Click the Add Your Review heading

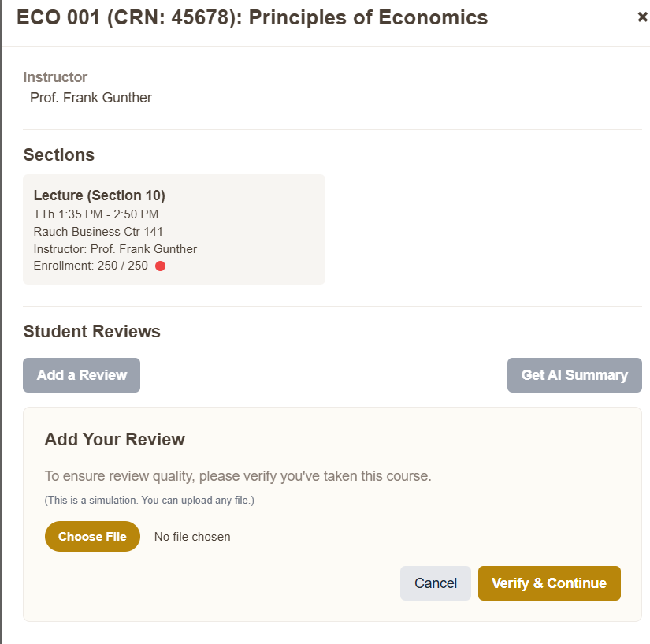114,439
